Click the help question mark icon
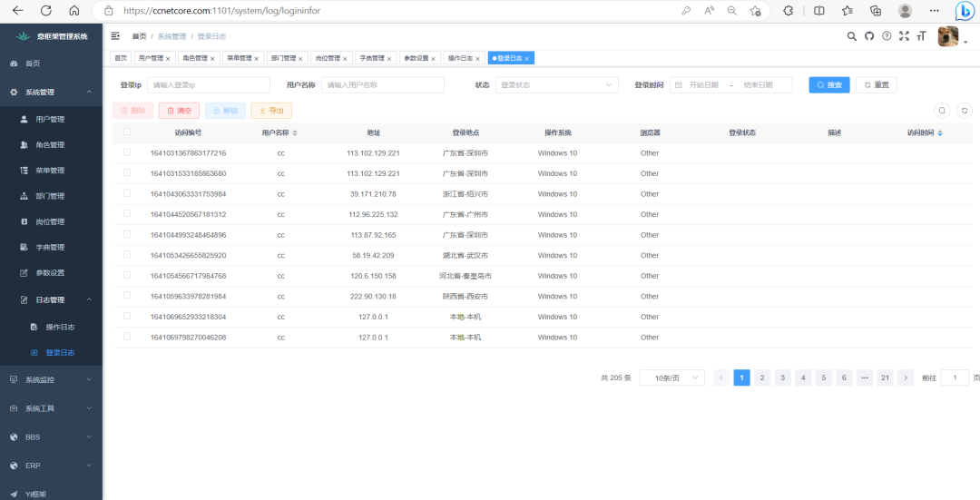The height and width of the screenshot is (500, 980). 887,36
